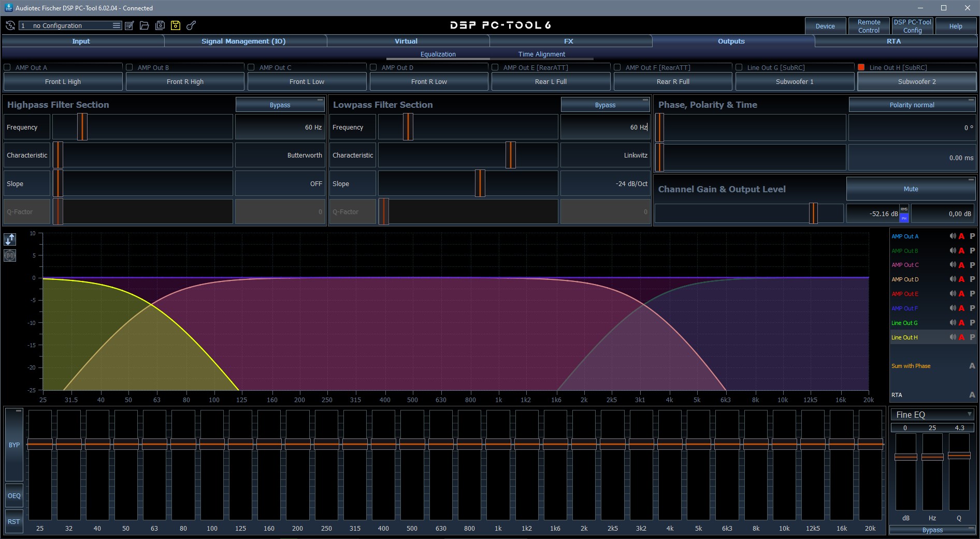980x539 pixels.
Task: Toggle Bypass on the Highpass Filter Section
Action: pyautogui.click(x=279, y=105)
